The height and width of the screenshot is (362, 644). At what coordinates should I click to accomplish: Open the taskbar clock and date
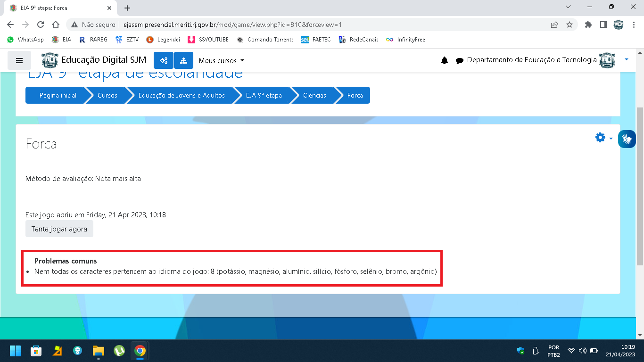(620, 351)
